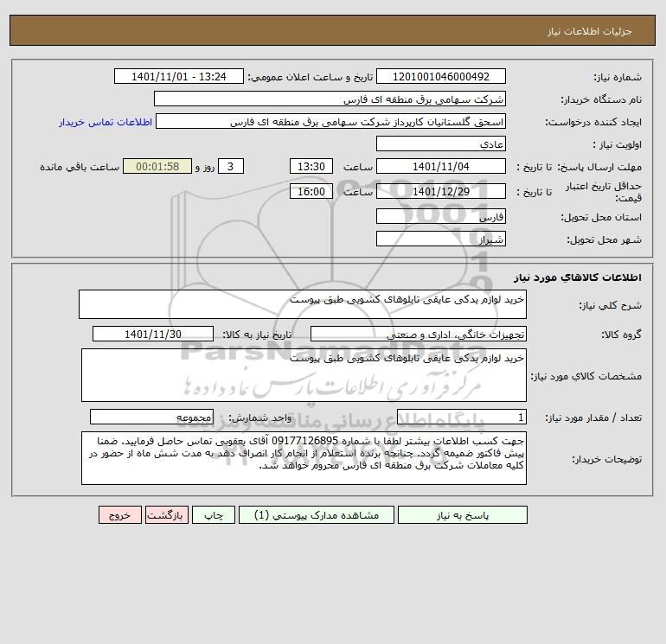The image size is (666, 644).
Task: Click response deadline date 1401/11/04
Action: point(441,167)
